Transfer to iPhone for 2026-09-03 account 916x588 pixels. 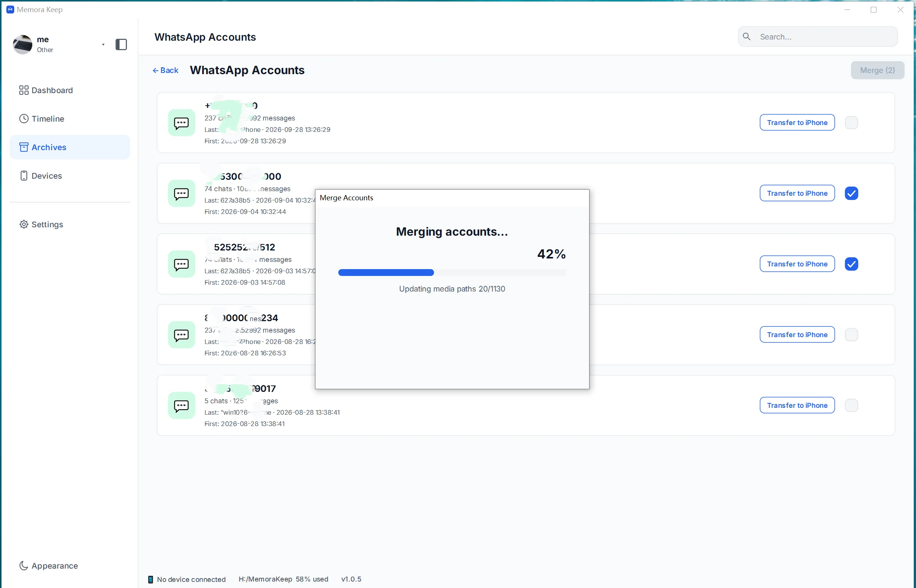[x=797, y=264]
